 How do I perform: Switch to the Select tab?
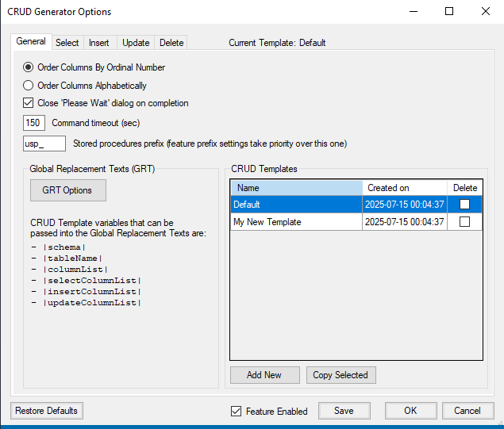[x=67, y=43]
